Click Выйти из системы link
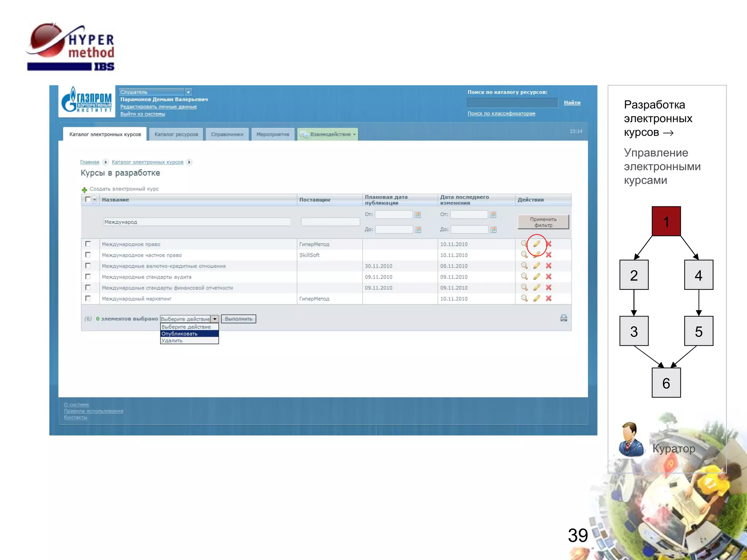This screenshot has width=747, height=560. point(143,114)
